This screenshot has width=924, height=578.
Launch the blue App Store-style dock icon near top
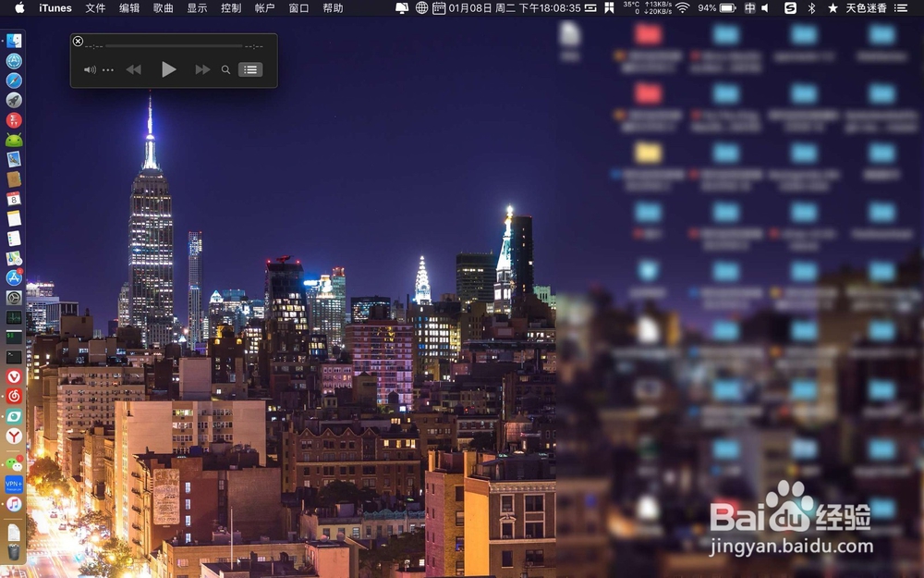pos(14,60)
